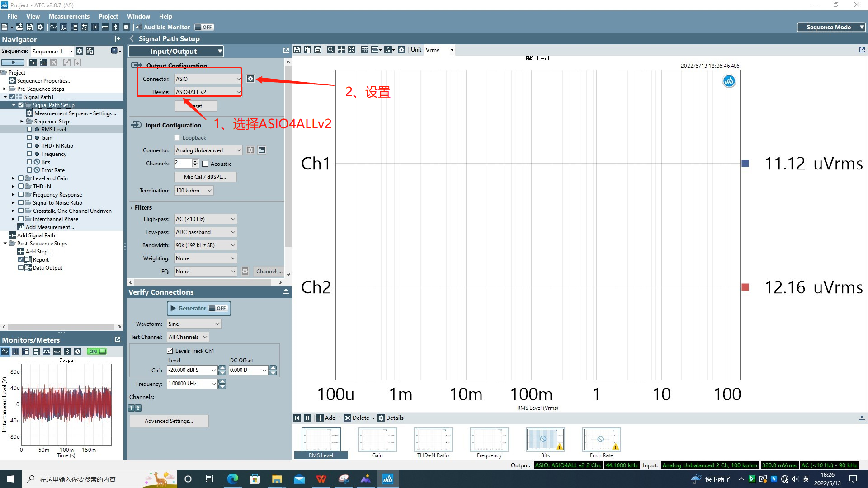Click the zoom magnifier icon in the graph toolbar
This screenshot has height=488, width=868.
click(x=331, y=50)
